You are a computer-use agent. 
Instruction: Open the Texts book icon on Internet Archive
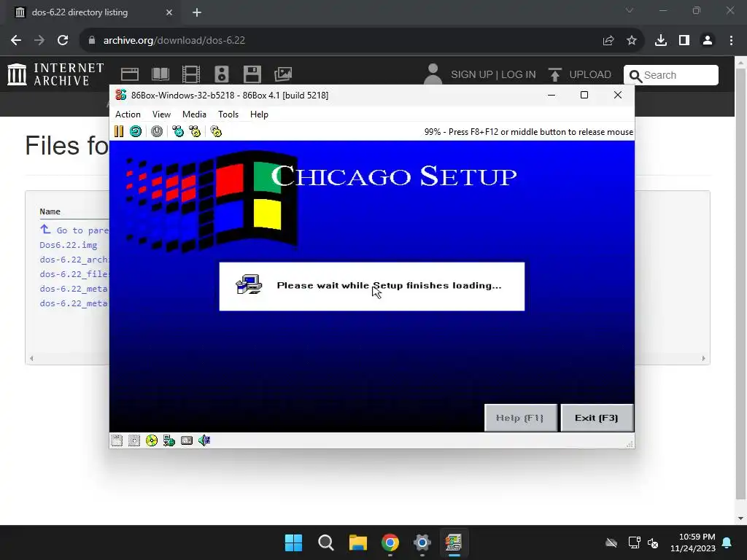point(160,74)
